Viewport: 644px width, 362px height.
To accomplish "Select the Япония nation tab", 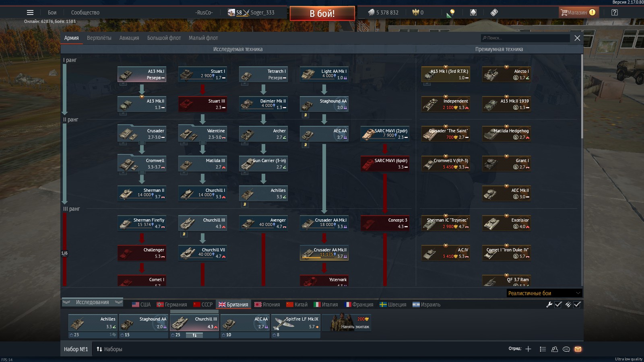I will coord(267,304).
